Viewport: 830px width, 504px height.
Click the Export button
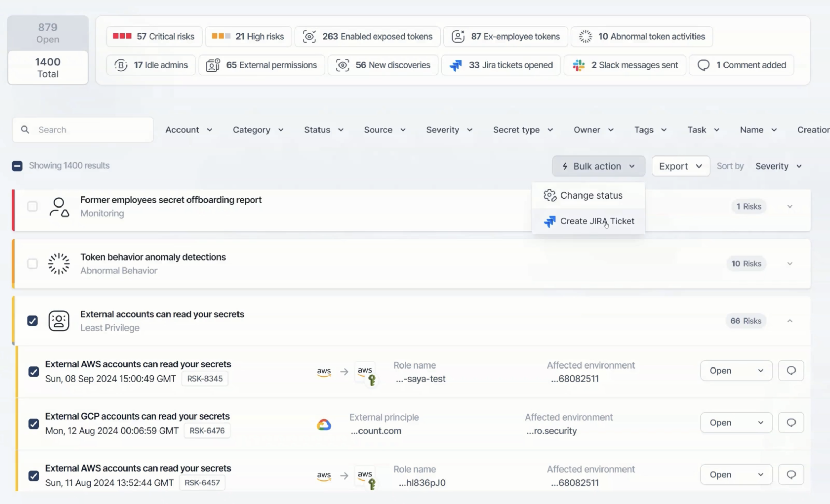tap(681, 166)
